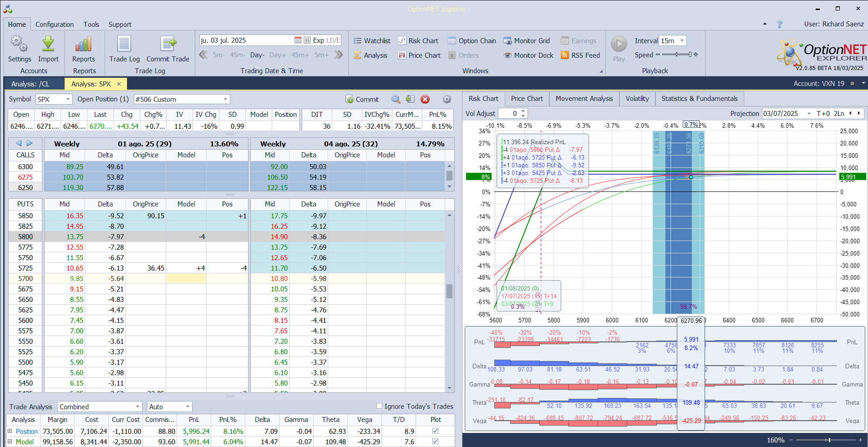Image resolution: width=868 pixels, height=447 pixels.
Task: Open the Analysis sigma window
Action: click(371, 55)
